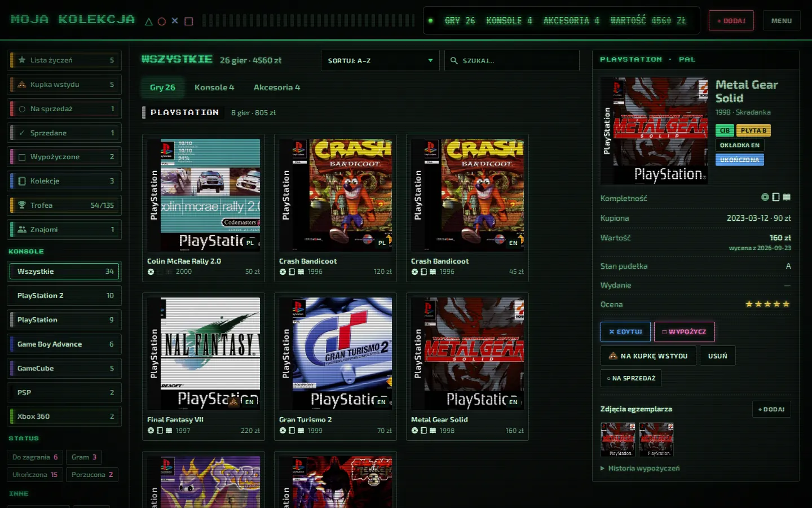Expand the Historia wypożyczeń section

point(640,468)
